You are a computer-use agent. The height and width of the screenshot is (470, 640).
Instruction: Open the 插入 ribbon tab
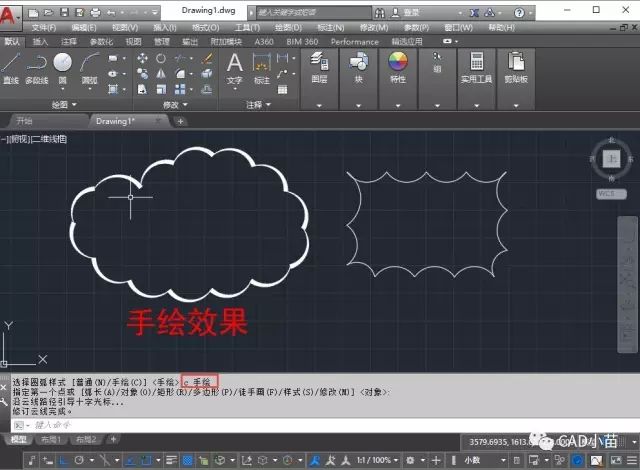coord(40,43)
